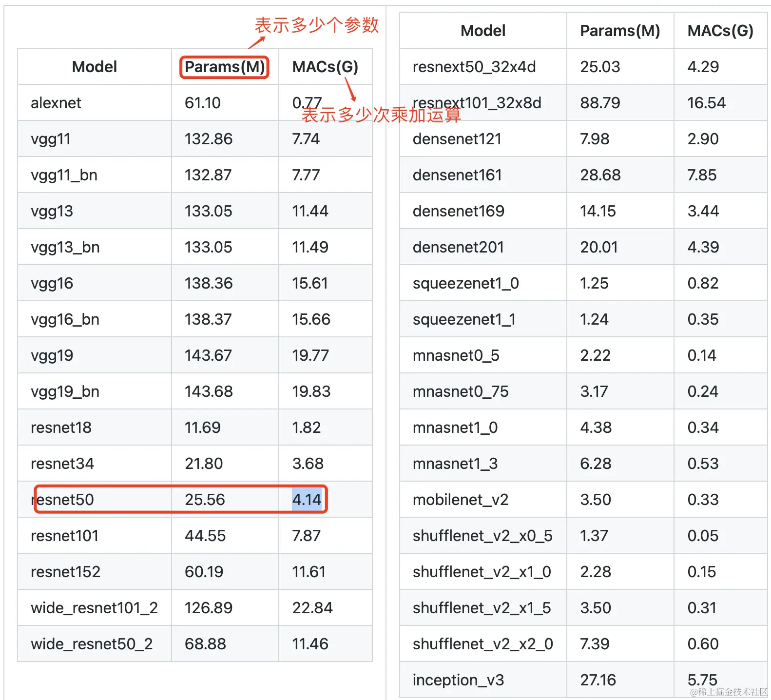Click the resnext50_32x4d model name
The height and width of the screenshot is (700, 771).
coord(474,67)
